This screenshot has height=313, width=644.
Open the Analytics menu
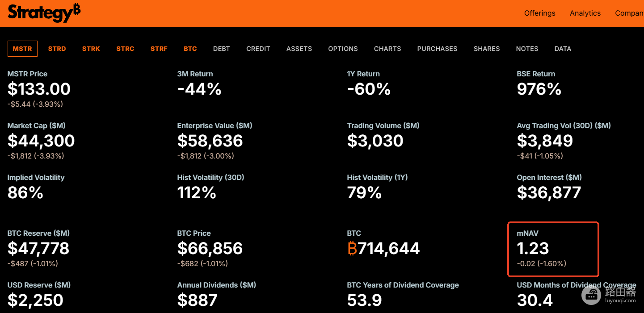[x=585, y=13]
